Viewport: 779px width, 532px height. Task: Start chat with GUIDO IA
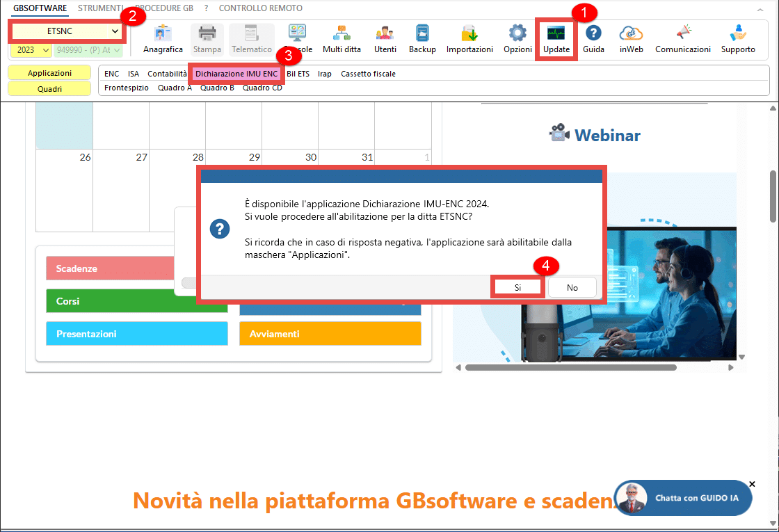click(683, 498)
